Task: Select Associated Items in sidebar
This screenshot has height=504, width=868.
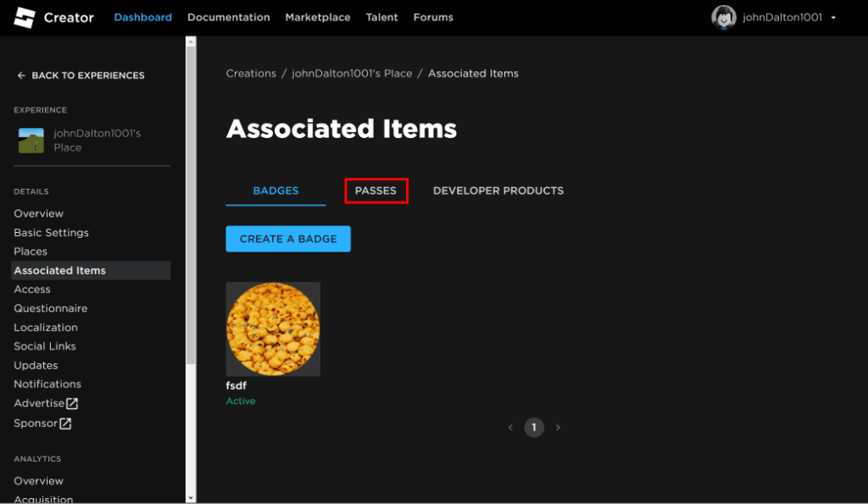Action: 91,270
